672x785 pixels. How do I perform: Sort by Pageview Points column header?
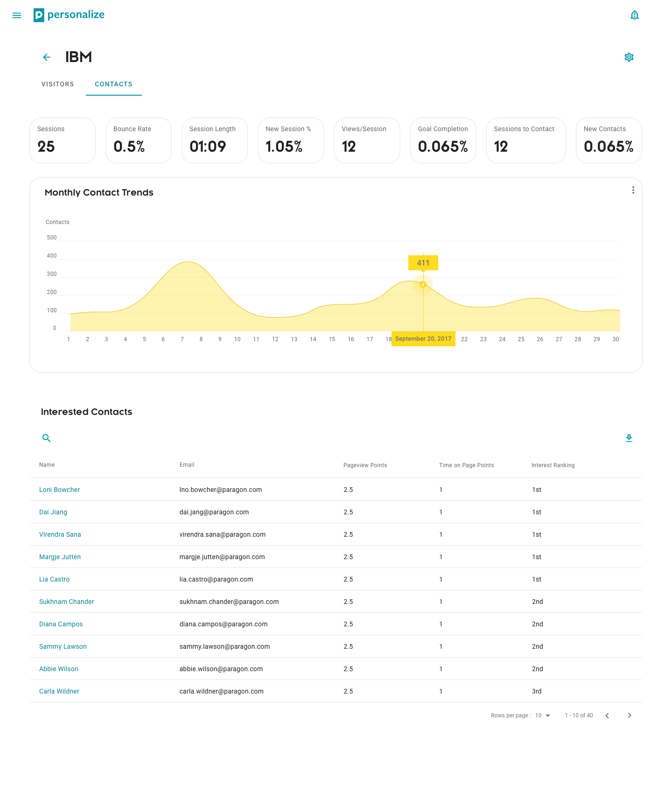click(365, 465)
